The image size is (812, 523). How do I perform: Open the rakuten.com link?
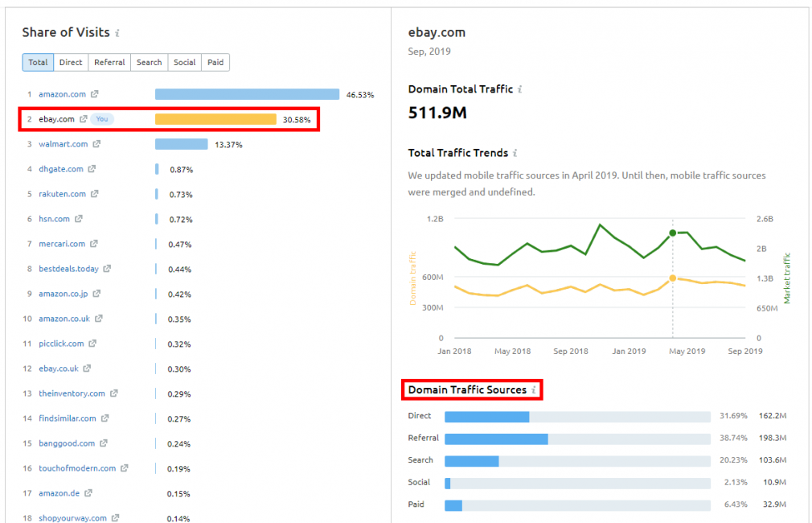pos(62,194)
